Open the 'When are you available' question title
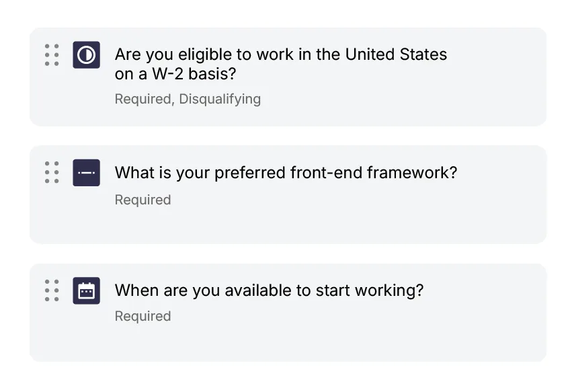The height and width of the screenshot is (392, 576). tap(269, 290)
